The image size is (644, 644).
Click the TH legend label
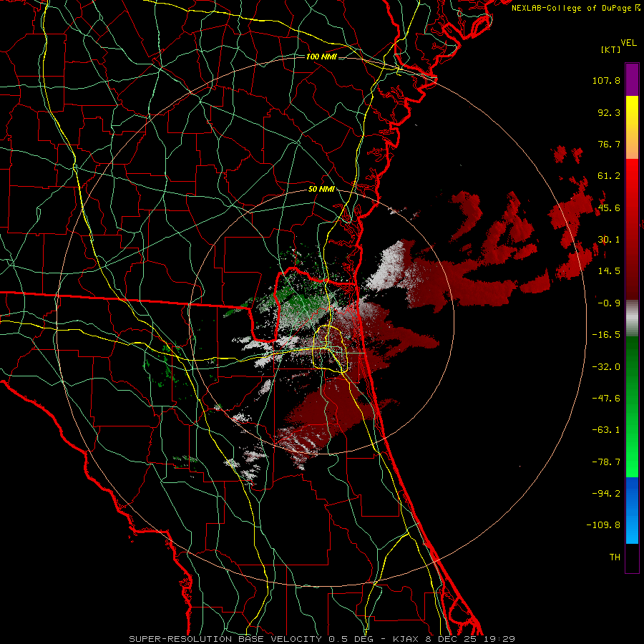tap(615, 557)
